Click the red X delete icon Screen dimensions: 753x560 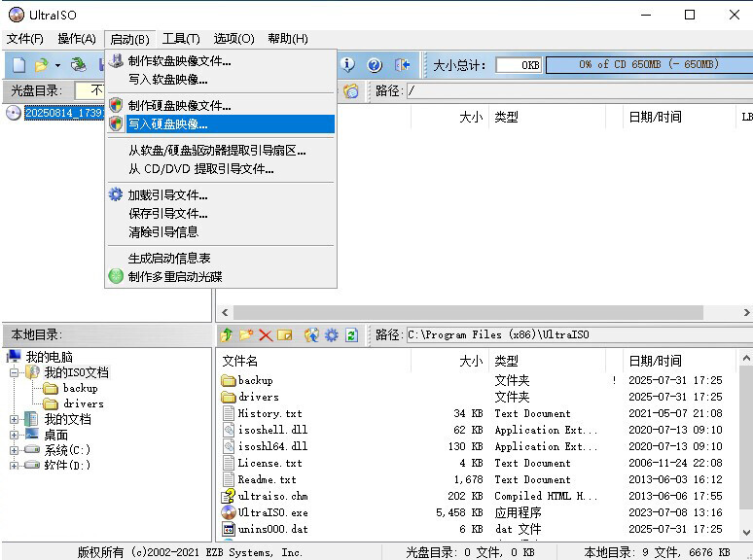point(266,335)
